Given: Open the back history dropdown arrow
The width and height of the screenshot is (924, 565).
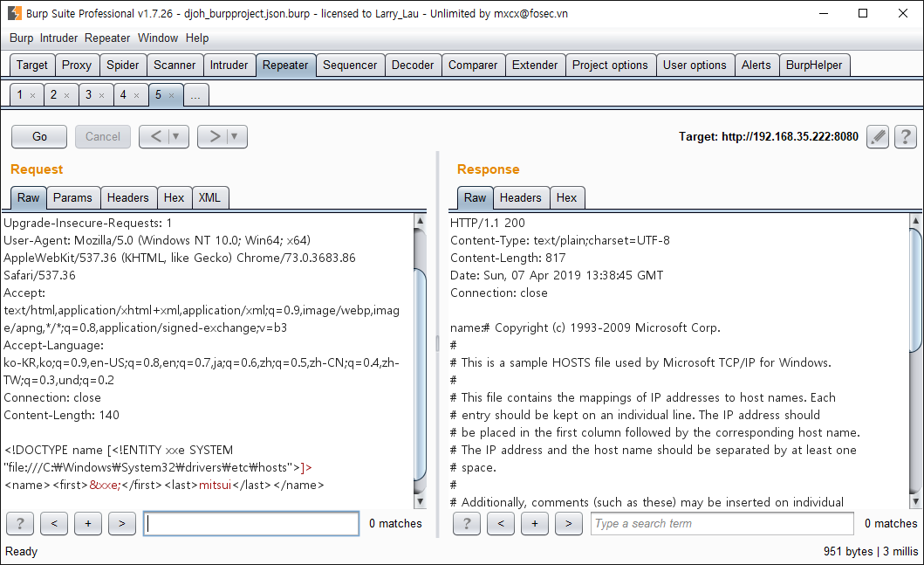Looking at the screenshot, I should point(176,137).
